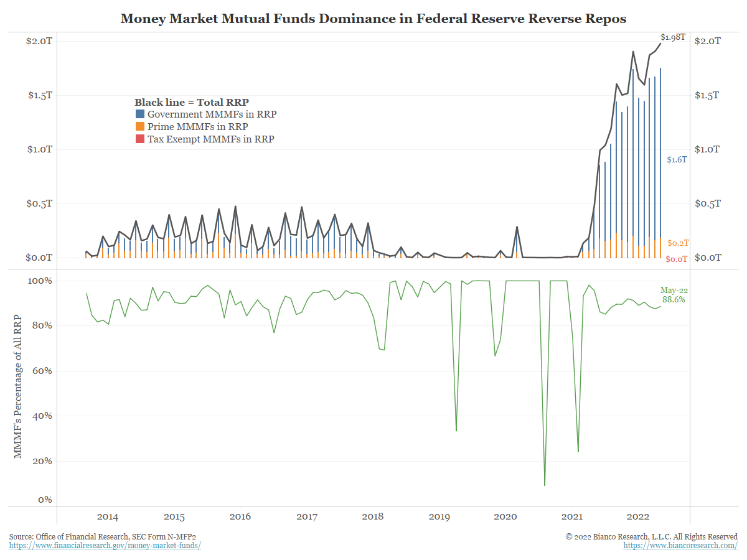Image resolution: width=747 pixels, height=560 pixels.
Task: Click the 20% y-axis label
Action: [43, 462]
